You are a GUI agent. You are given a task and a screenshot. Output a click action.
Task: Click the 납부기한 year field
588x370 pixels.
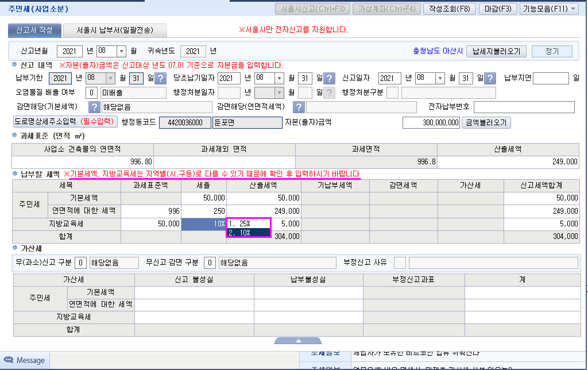point(60,79)
